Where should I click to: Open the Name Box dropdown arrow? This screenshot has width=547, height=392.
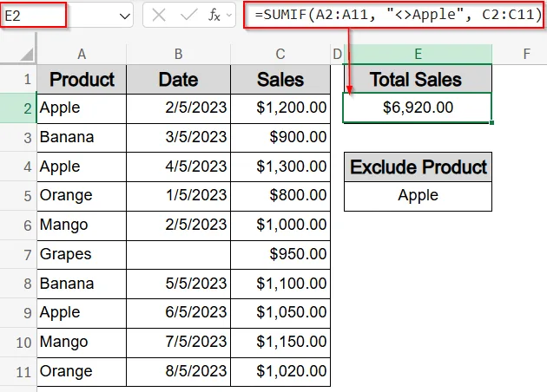coord(124,16)
